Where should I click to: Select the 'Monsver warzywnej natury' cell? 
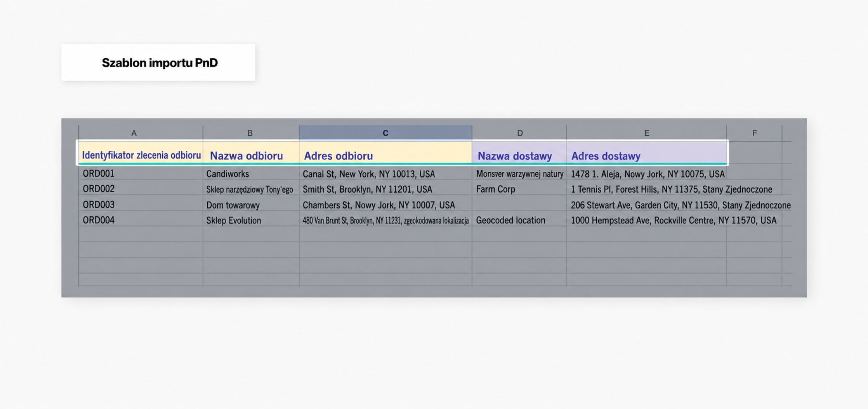[519, 173]
